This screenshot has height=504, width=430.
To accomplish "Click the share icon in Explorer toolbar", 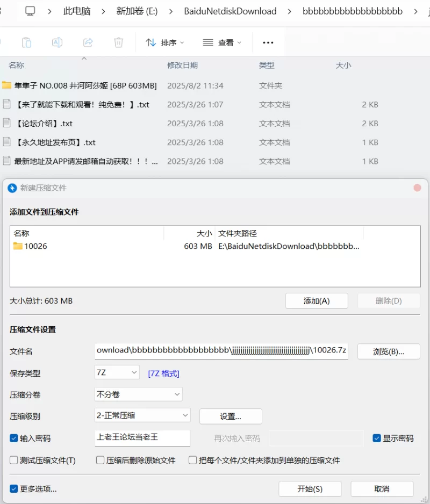I will [x=88, y=42].
